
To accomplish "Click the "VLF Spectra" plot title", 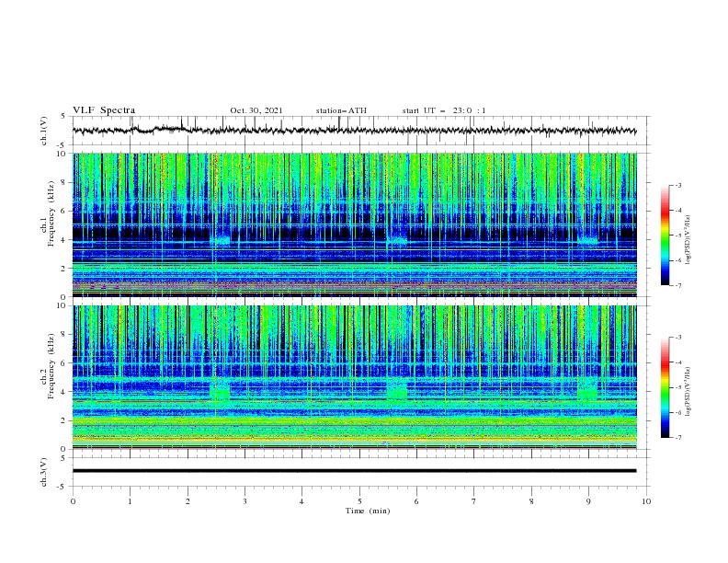I will click(104, 110).
